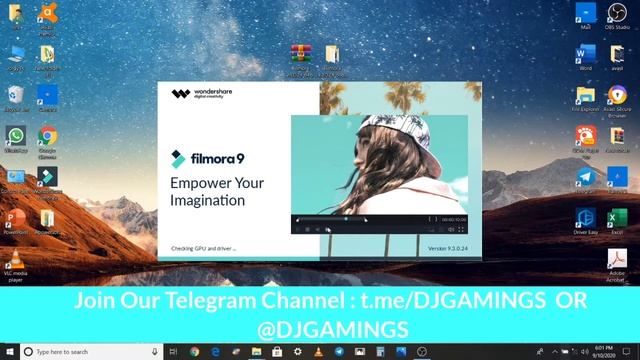Click the Filmora9 logo on splash screen
This screenshot has width=640, height=360.
pyautogui.click(x=207, y=159)
